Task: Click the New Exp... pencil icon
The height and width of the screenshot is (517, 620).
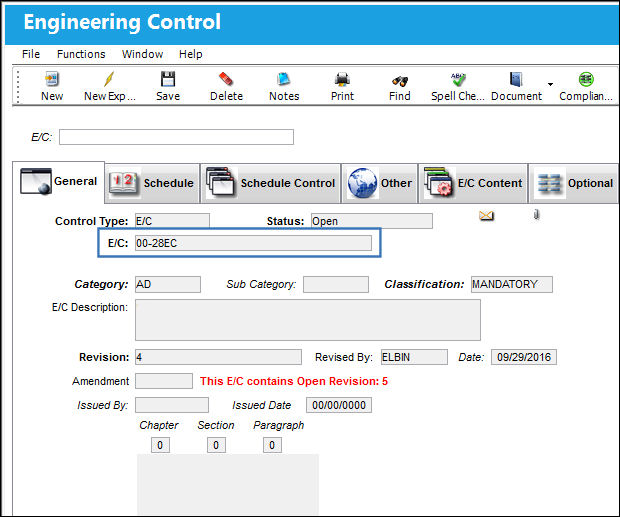Action: pos(109,79)
